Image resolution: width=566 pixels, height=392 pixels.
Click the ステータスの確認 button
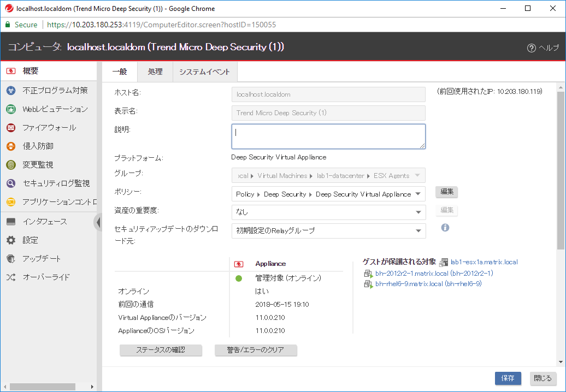[161, 350]
